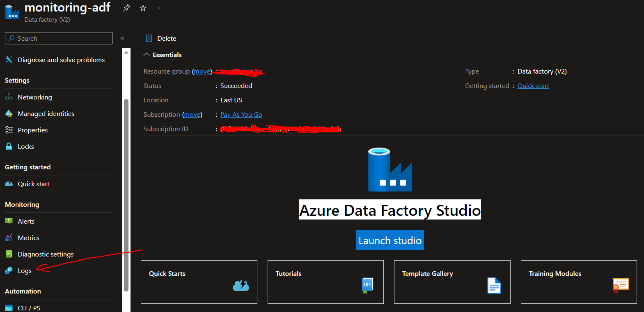
Task: Click the scrollbar up arrow in sidebar
Action: point(126,52)
